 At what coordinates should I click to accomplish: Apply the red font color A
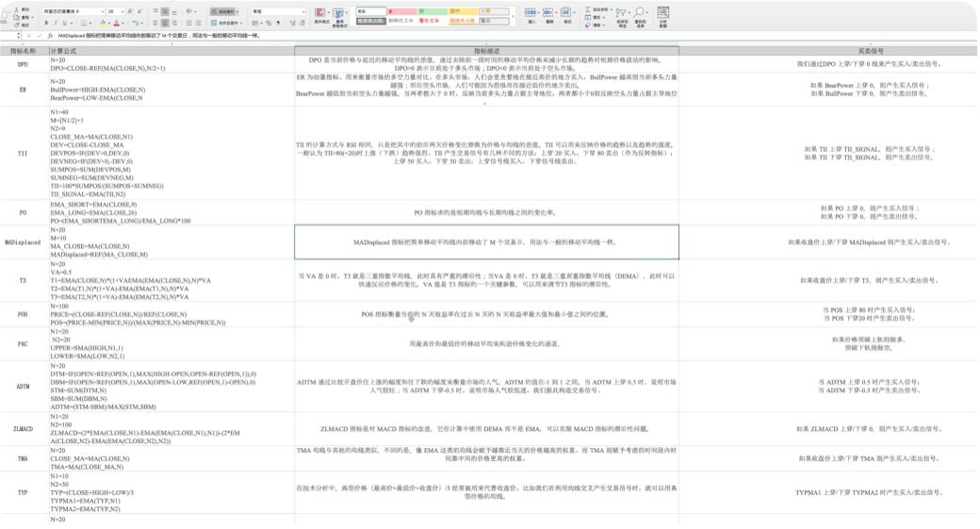(x=116, y=23)
